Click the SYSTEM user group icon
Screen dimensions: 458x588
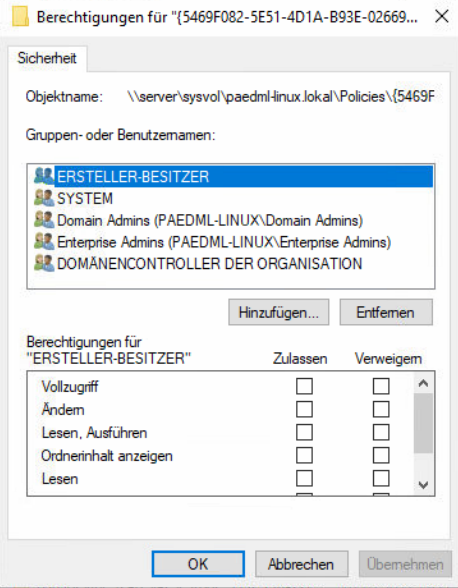[x=44, y=198]
